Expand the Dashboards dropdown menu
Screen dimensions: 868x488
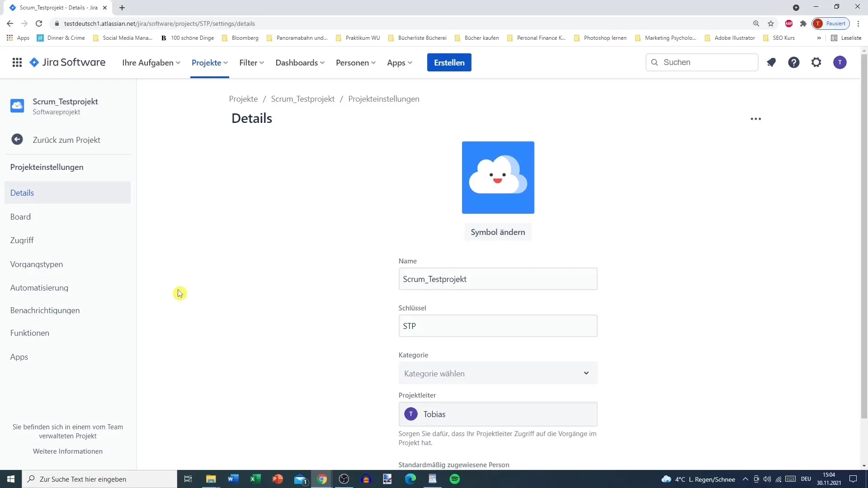300,62
